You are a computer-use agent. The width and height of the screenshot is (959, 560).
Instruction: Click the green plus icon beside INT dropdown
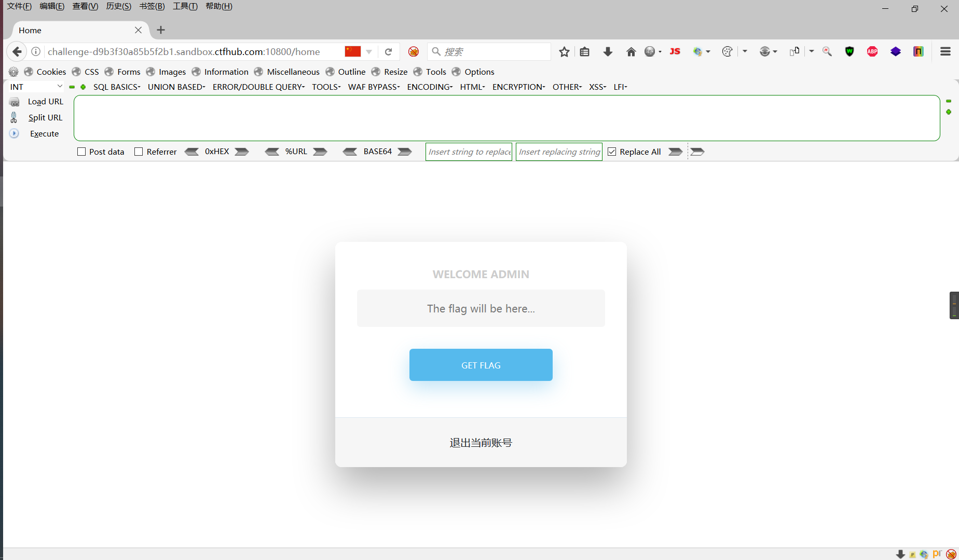[x=83, y=87]
